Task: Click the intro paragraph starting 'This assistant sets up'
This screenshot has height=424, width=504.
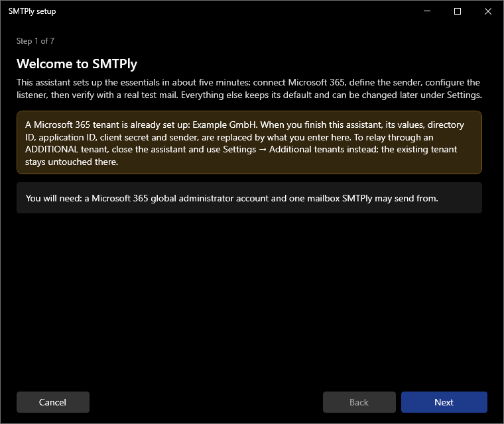Action: tap(249, 89)
